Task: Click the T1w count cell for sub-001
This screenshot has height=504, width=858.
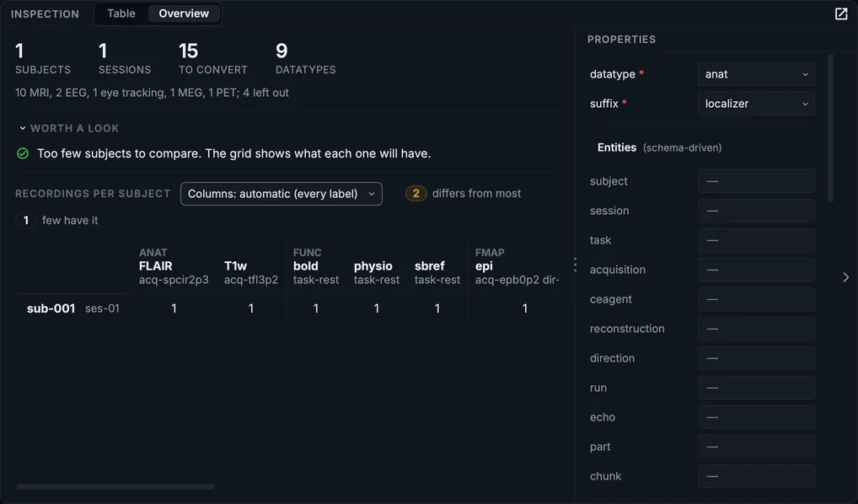Action: tap(251, 308)
